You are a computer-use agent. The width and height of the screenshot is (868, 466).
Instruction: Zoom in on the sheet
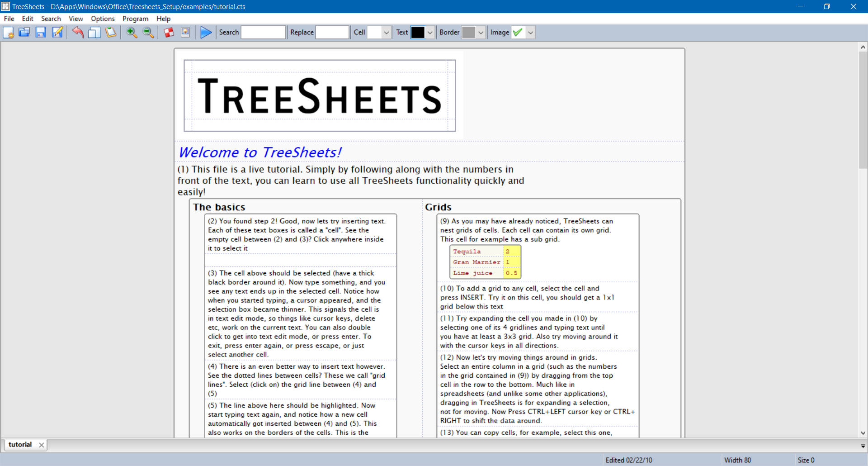point(132,32)
